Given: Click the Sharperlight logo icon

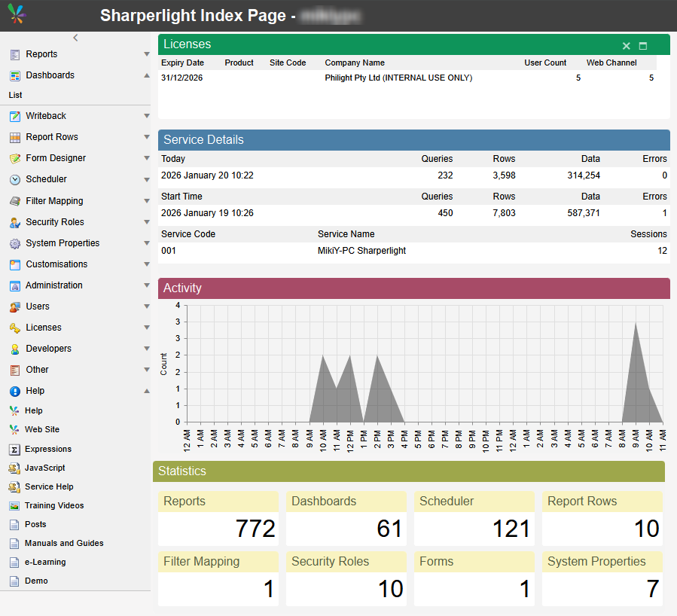Looking at the screenshot, I should click(17, 14).
